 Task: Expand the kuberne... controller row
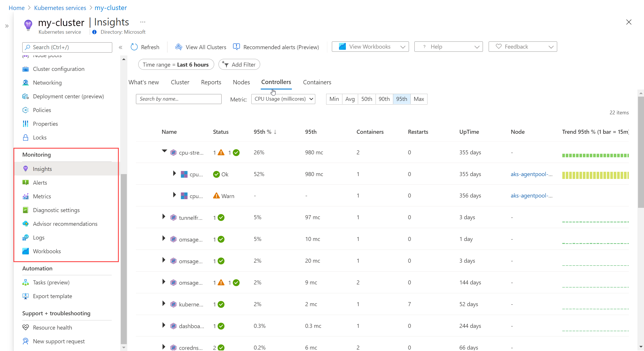(164, 304)
